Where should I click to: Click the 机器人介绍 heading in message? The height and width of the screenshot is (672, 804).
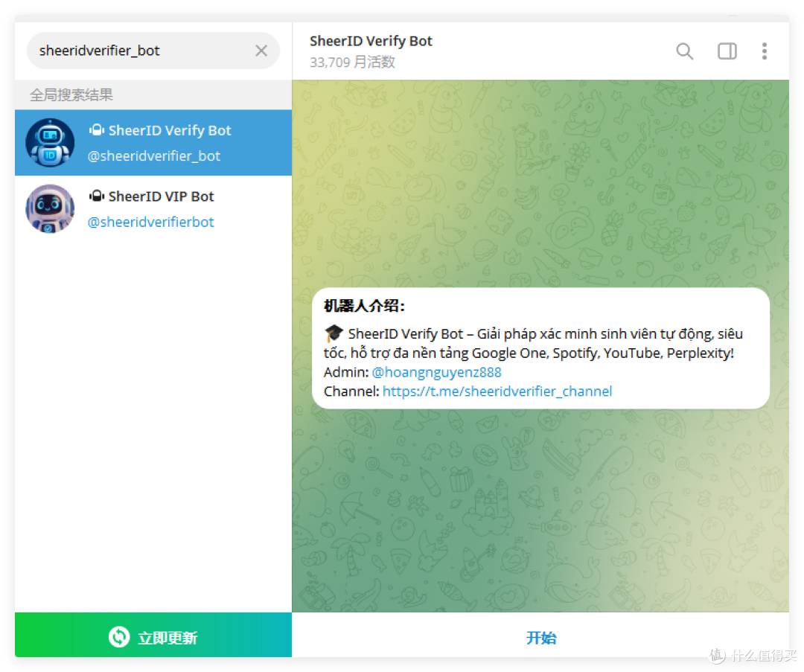coord(364,306)
